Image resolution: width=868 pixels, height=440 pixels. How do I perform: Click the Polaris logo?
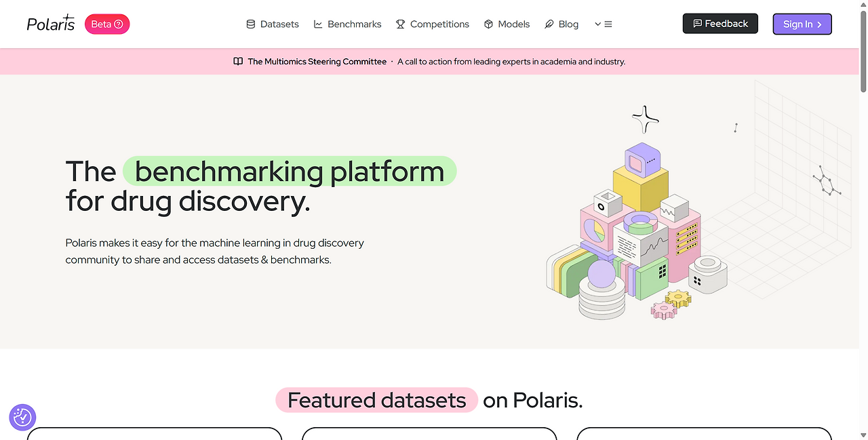[51, 24]
